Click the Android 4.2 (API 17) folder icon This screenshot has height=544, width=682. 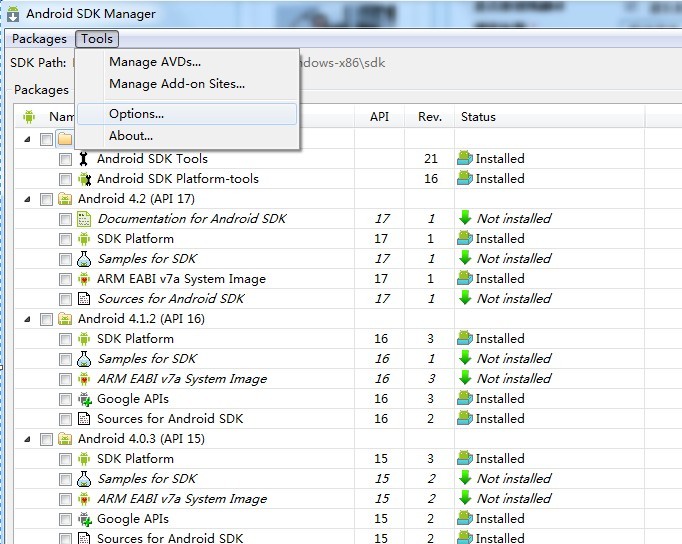pyautogui.click(x=65, y=199)
